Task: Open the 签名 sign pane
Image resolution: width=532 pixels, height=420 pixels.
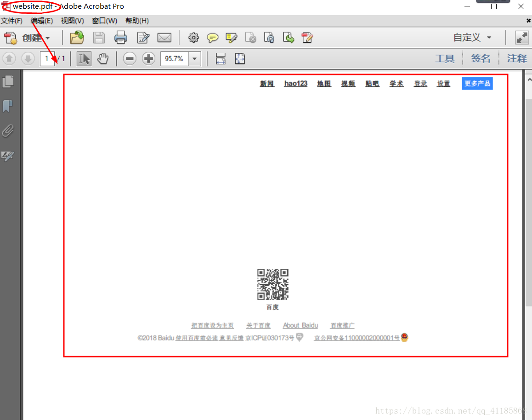Action: (x=481, y=59)
